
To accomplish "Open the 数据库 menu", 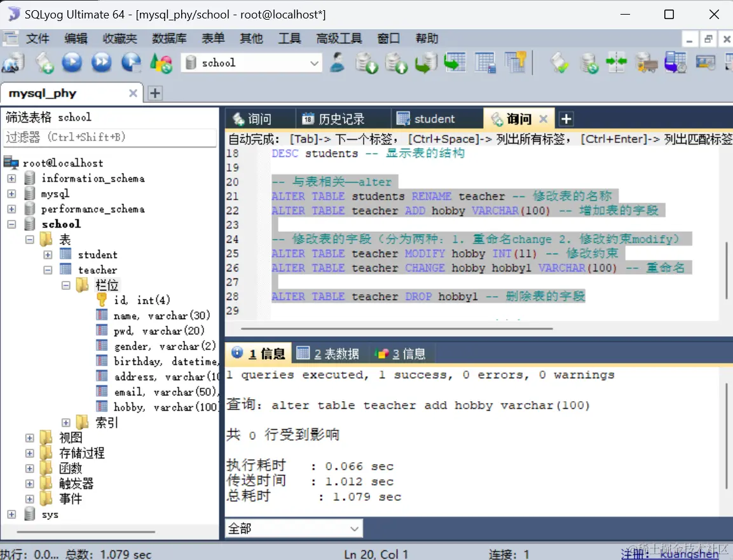I will coord(169,38).
